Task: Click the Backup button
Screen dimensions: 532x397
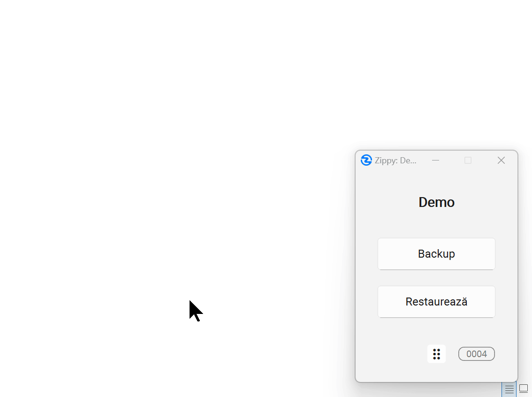Action: tap(436, 254)
